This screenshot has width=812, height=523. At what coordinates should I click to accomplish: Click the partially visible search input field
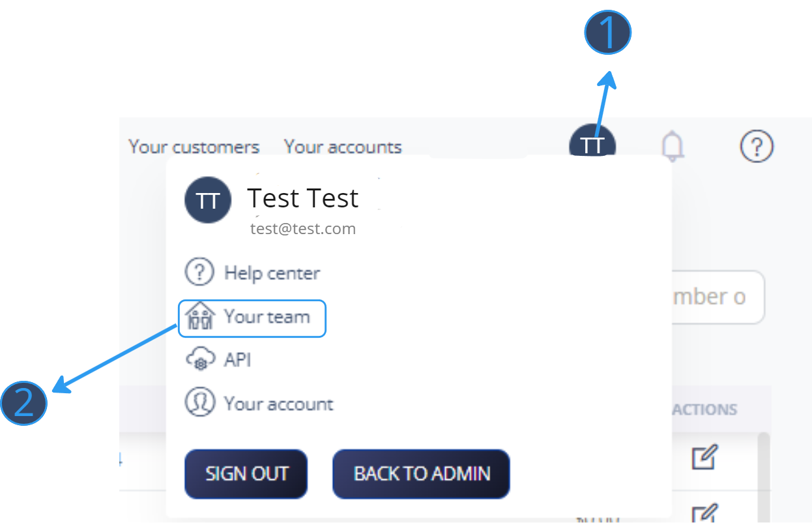[x=718, y=297]
